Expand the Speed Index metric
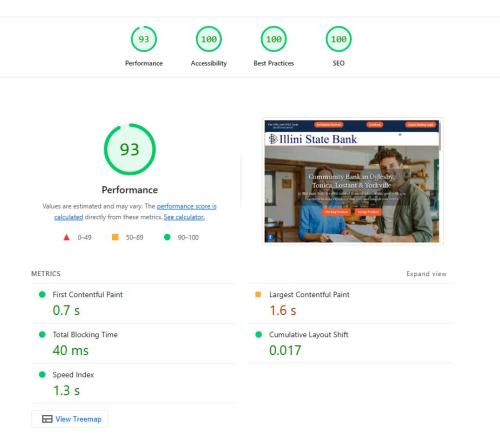500x433 pixels. [x=133, y=383]
